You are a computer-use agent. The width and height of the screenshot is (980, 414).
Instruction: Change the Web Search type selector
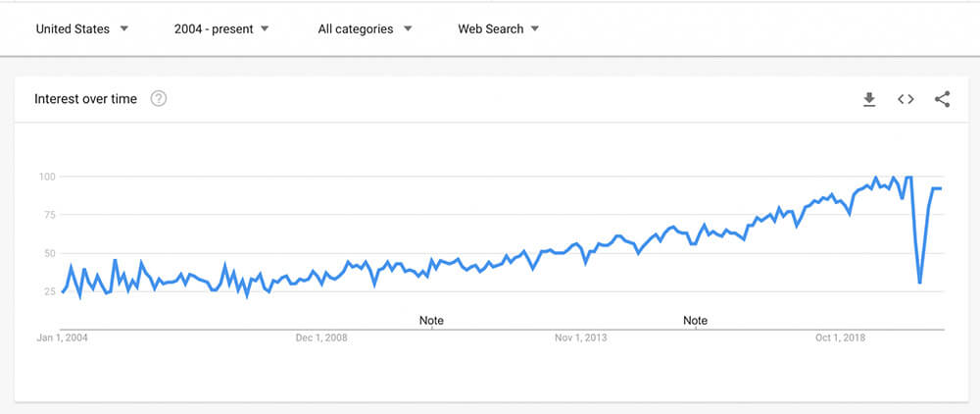point(498,28)
